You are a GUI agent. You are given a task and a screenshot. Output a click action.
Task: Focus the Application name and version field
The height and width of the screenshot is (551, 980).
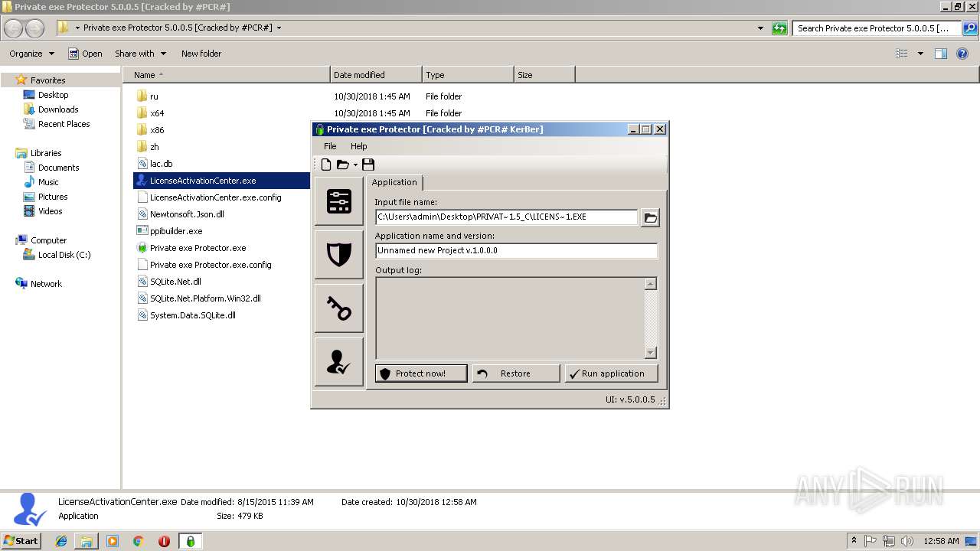tap(516, 250)
